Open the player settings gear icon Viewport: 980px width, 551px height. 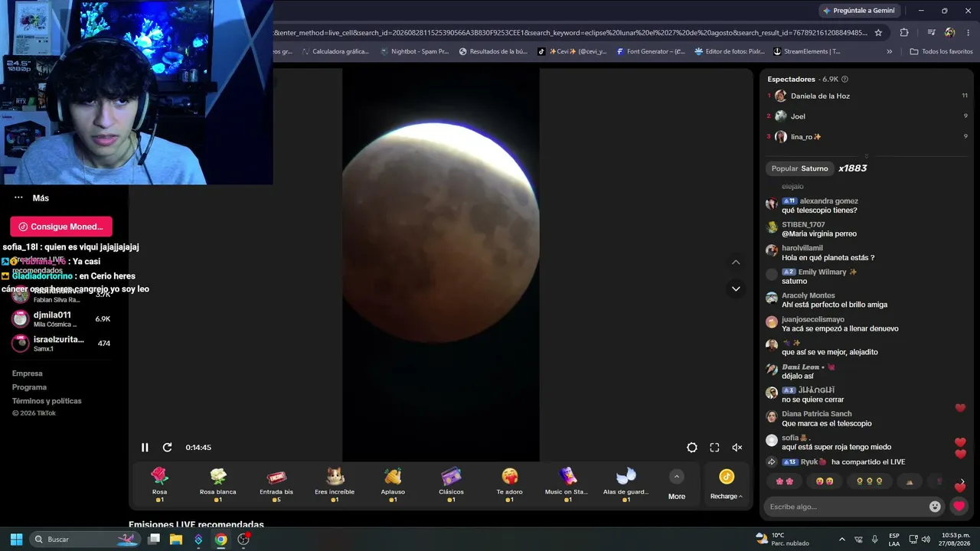click(692, 448)
